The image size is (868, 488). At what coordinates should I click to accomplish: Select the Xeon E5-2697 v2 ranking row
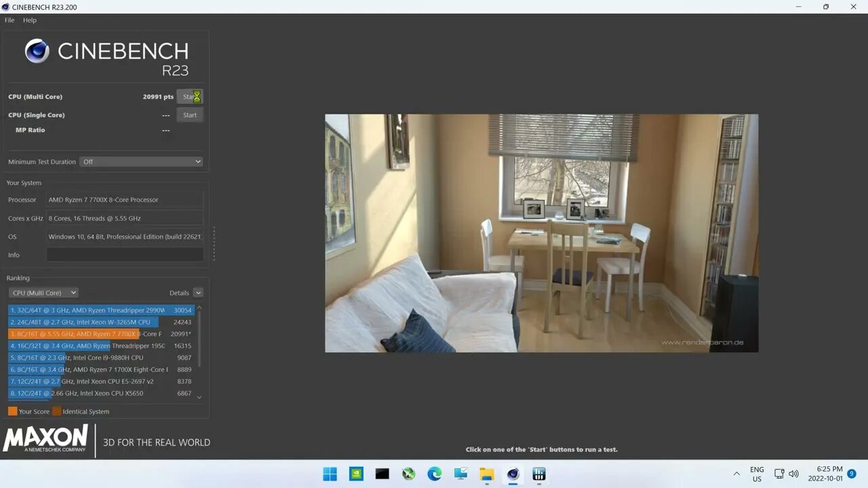tap(101, 382)
